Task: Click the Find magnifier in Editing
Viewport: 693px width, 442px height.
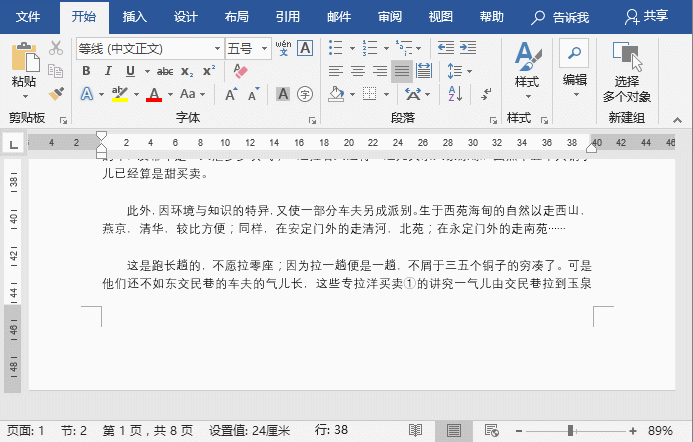Action: 574,53
